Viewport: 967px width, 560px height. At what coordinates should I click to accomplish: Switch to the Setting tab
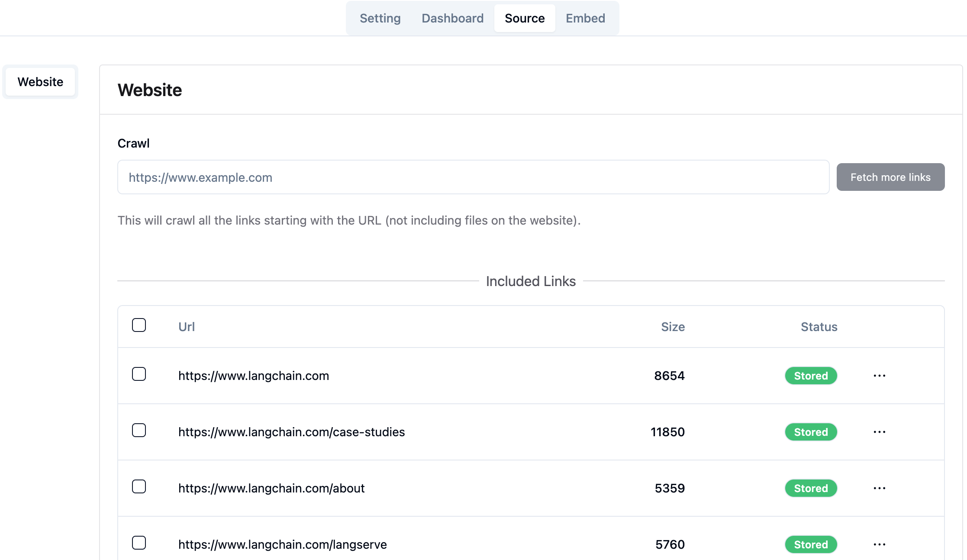coord(380,18)
